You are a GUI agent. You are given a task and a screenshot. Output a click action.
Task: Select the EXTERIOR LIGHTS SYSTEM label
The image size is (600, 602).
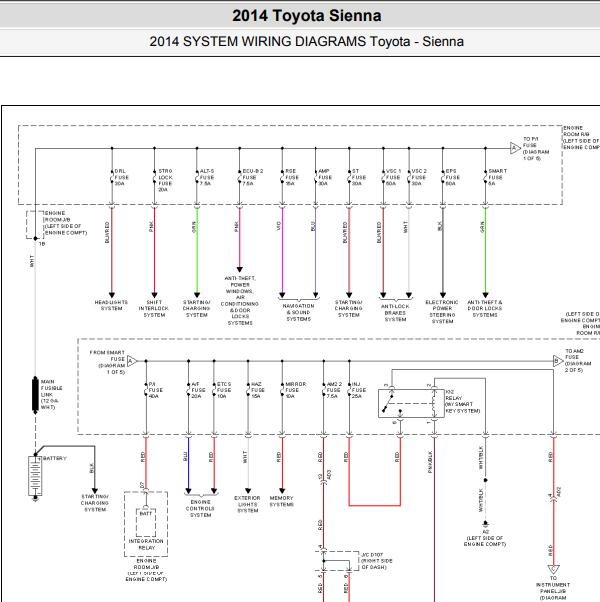point(248,504)
